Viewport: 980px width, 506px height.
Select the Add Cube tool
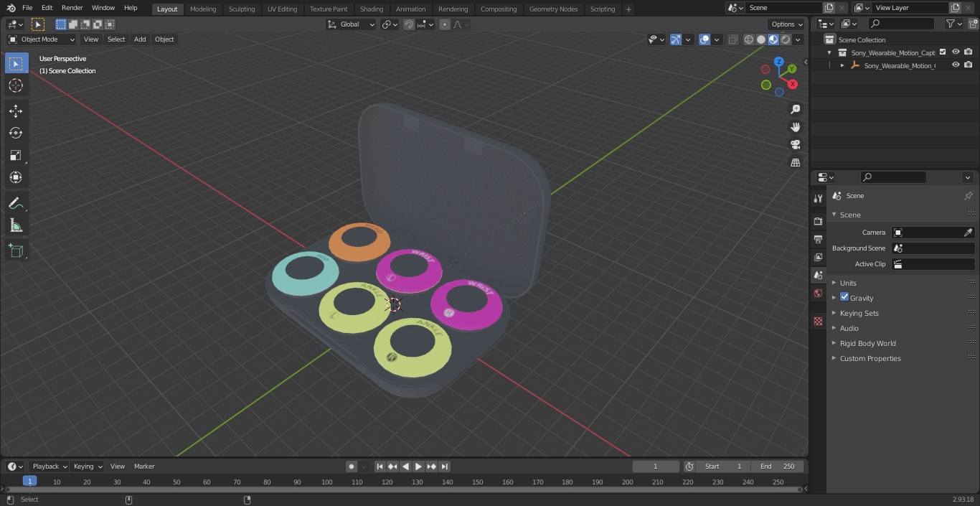coord(16,250)
